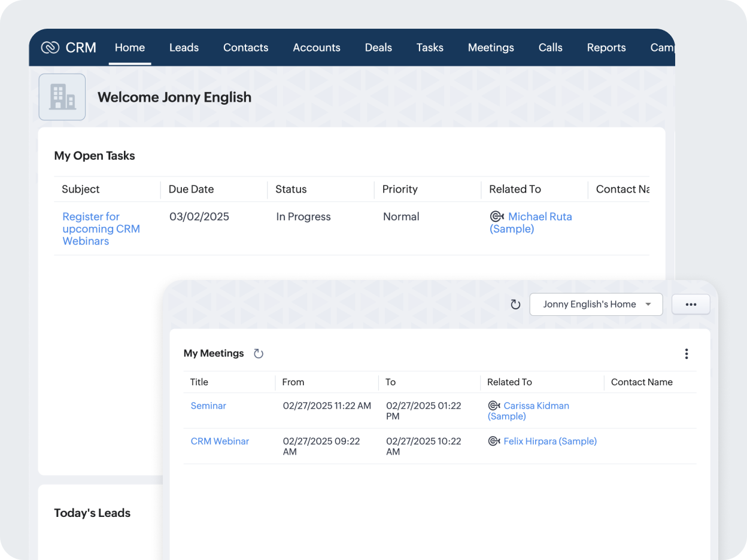The height and width of the screenshot is (560, 747).
Task: Open the CRM Webinar meeting link
Action: pyautogui.click(x=220, y=442)
